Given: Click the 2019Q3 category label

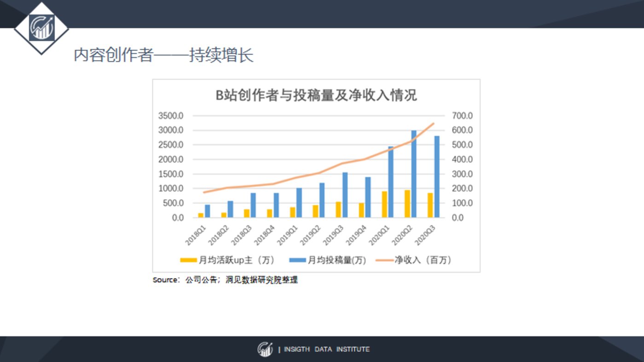Looking at the screenshot, I should (334, 235).
